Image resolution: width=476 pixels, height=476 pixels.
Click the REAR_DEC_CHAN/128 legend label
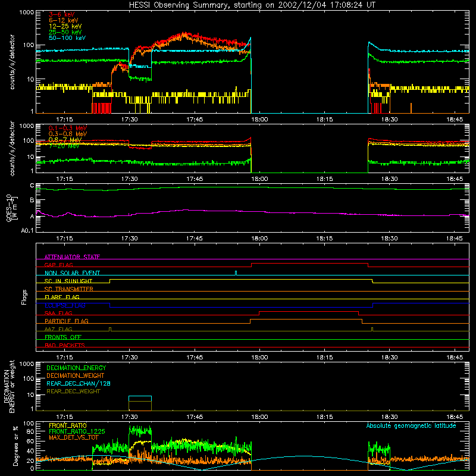pyautogui.click(x=79, y=383)
